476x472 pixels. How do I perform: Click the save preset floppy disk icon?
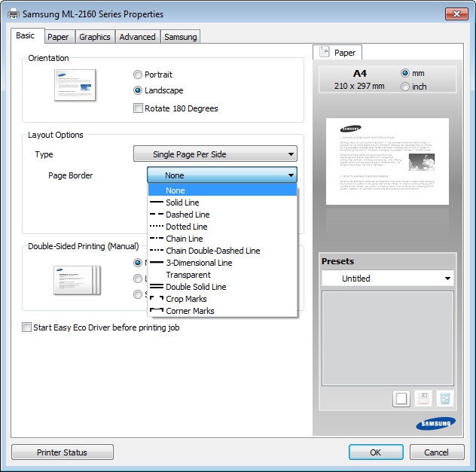pos(423,398)
